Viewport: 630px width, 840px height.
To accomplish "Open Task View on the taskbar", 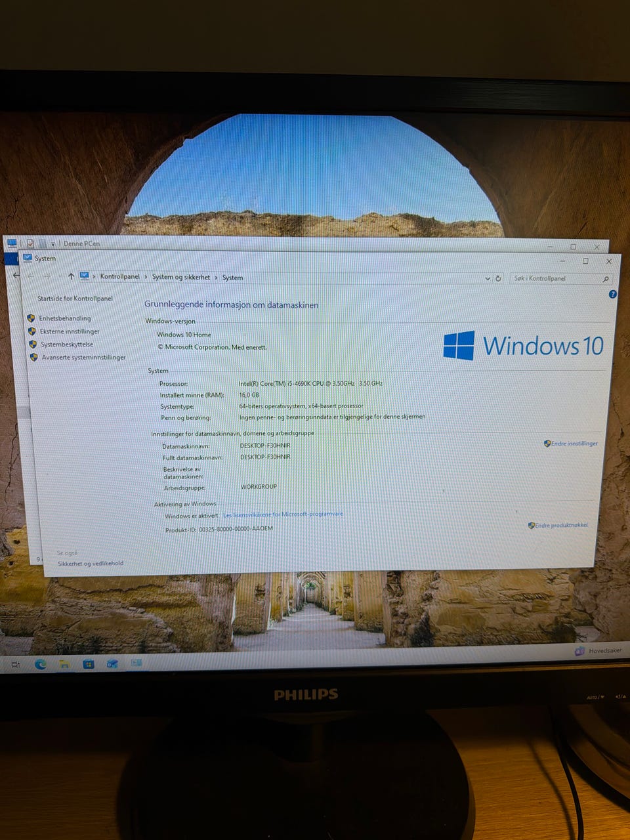I will click(16, 665).
